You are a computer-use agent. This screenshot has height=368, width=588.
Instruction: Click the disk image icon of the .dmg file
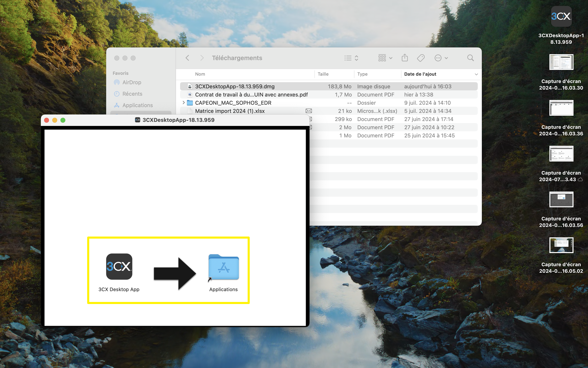click(x=190, y=86)
